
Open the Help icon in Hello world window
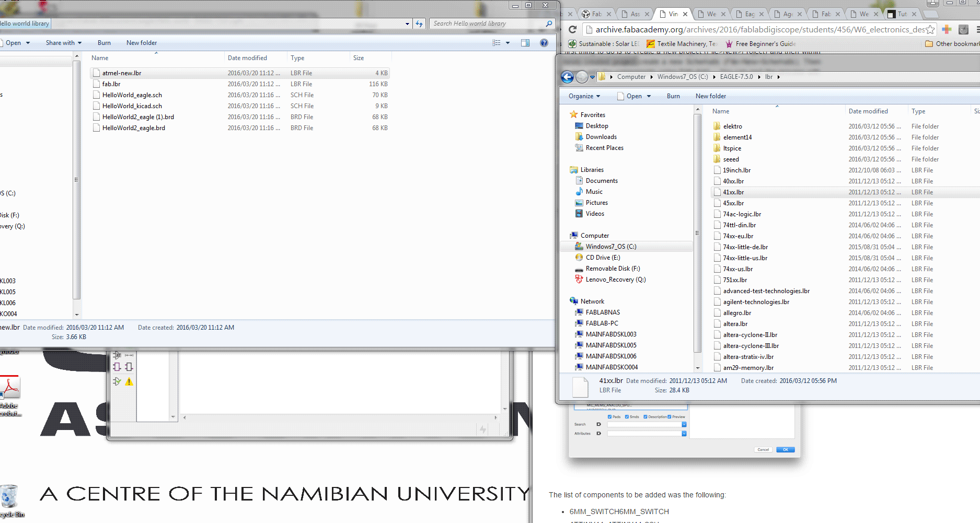pos(544,43)
